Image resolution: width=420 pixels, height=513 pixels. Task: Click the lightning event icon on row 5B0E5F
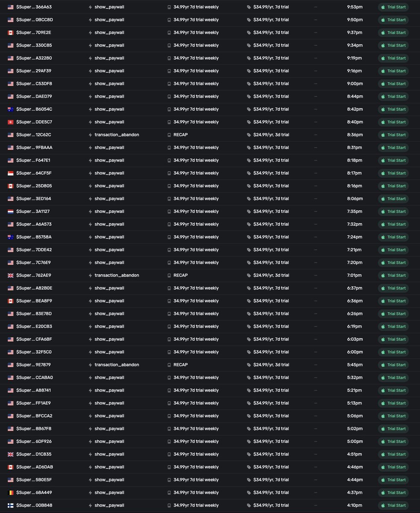click(90, 480)
